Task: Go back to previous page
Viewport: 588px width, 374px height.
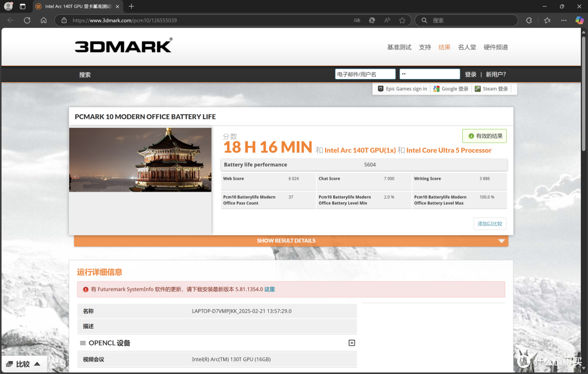Action: click(x=10, y=20)
